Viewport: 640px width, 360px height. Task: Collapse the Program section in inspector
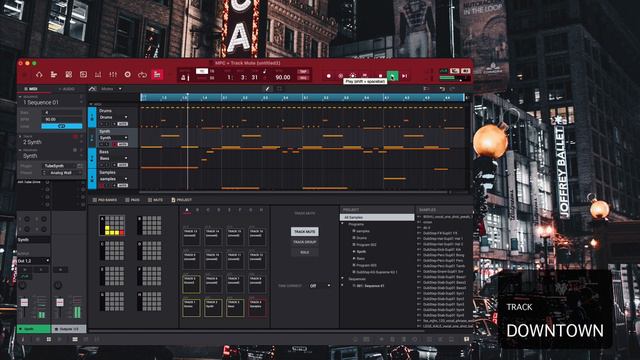pos(20,150)
